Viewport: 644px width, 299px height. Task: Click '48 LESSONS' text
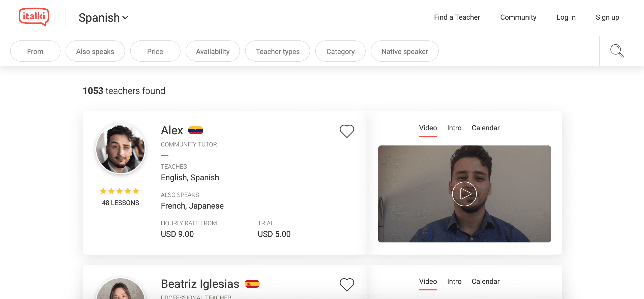121,203
